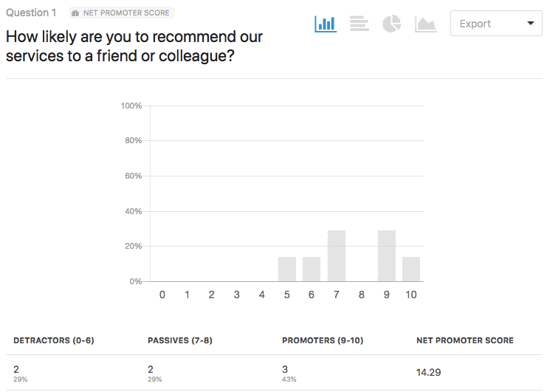Click the Export dropdown arrow
The height and width of the screenshot is (392, 547).
(x=531, y=24)
